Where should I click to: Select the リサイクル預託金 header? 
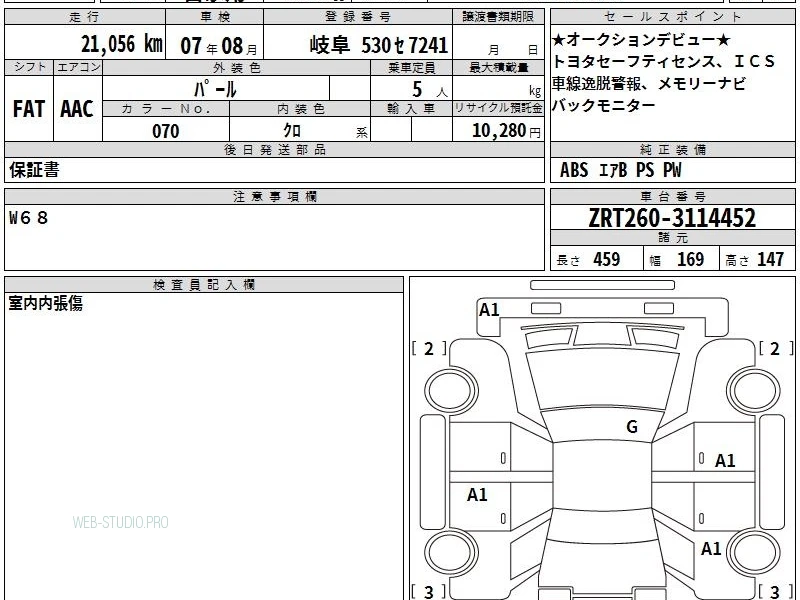(x=498, y=108)
